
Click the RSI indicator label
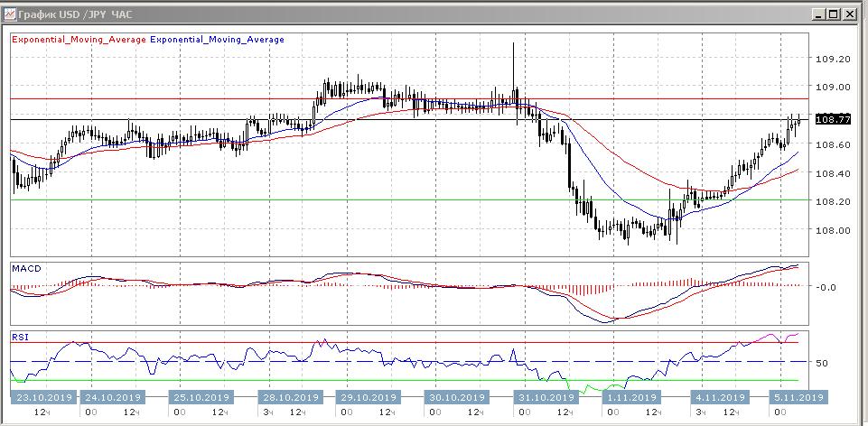[19, 338]
